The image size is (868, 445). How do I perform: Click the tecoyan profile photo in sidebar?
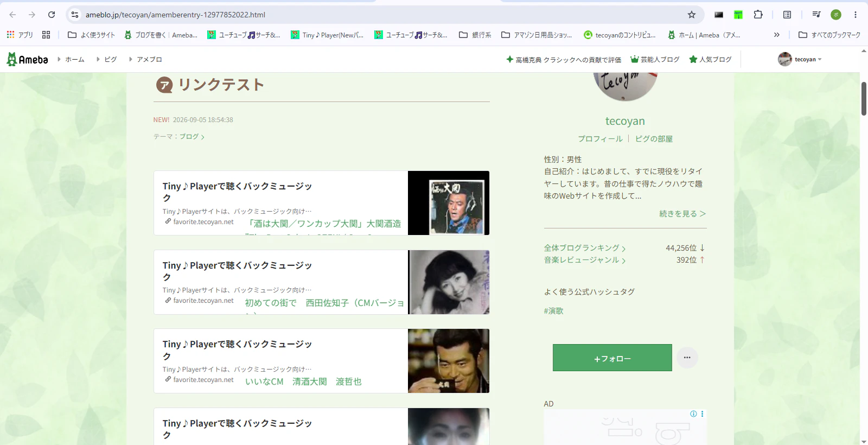pos(625,86)
